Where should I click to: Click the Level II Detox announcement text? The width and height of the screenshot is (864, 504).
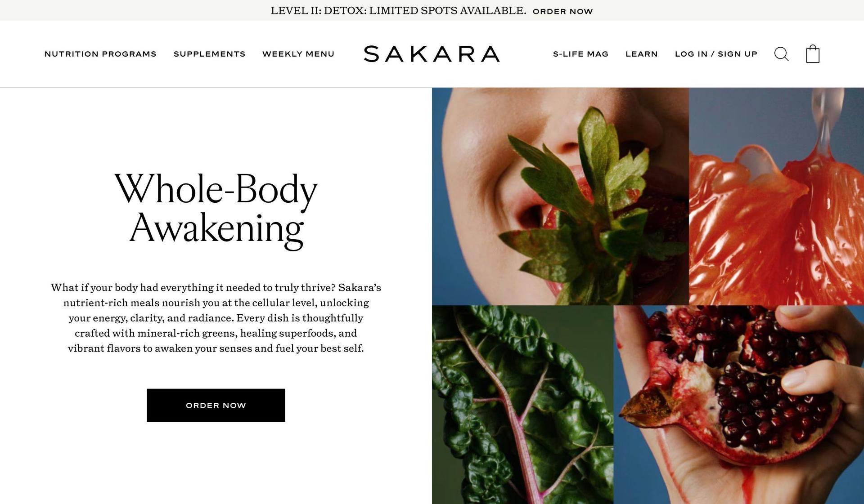coord(398,11)
